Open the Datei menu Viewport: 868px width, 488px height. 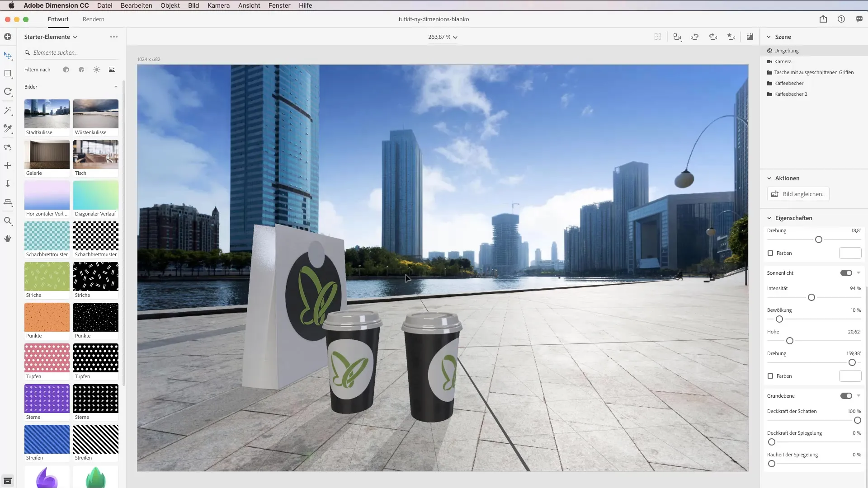[104, 5]
